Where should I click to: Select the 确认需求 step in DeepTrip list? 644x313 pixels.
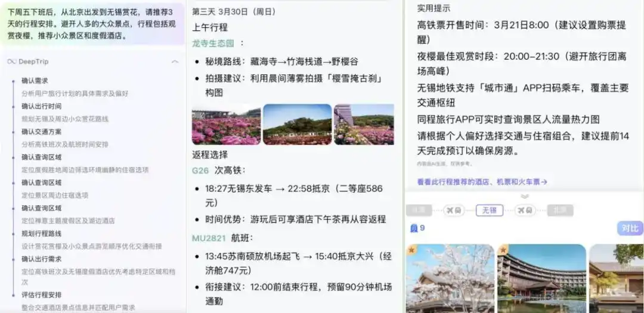35,80
